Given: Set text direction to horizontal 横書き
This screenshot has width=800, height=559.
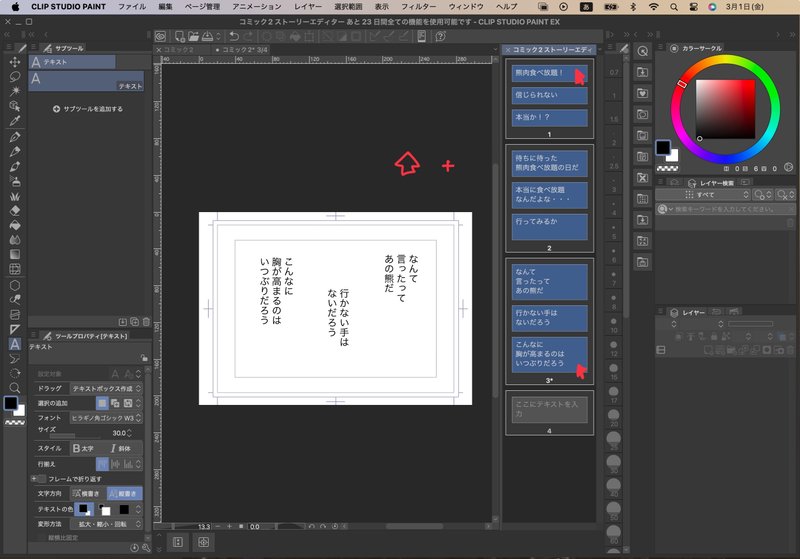Looking at the screenshot, I should coord(87,493).
